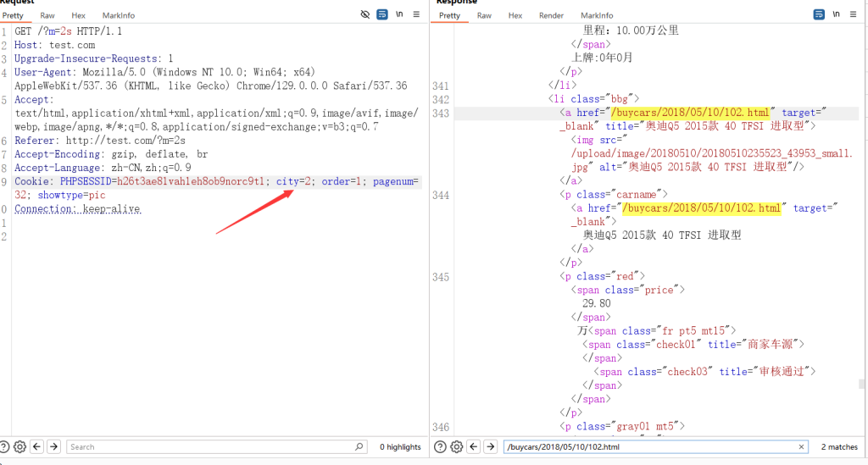
Task: Clear the Response search field with X
Action: tap(802, 446)
